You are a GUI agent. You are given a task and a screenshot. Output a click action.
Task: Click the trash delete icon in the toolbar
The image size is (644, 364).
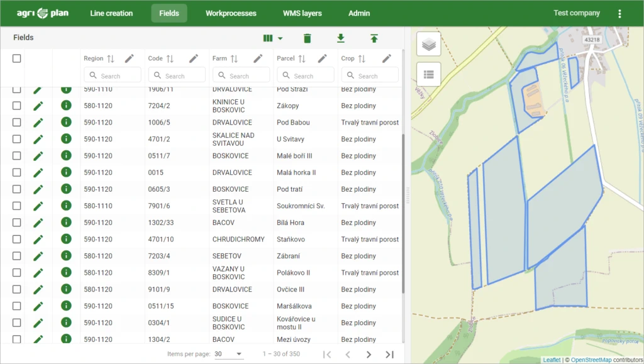(x=308, y=38)
